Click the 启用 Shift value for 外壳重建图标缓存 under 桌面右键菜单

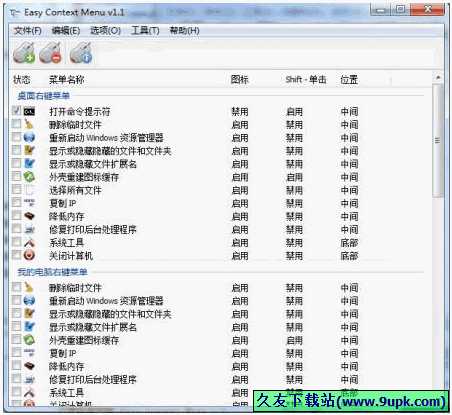click(294, 177)
